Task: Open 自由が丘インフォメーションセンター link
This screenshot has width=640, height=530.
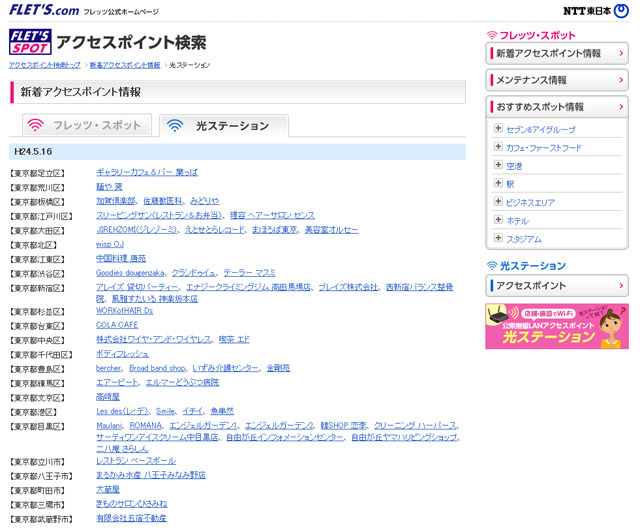Action: (x=285, y=437)
